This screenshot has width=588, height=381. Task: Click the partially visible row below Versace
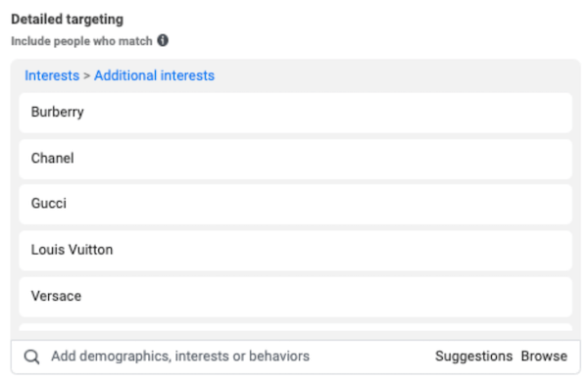pyautogui.click(x=296, y=327)
